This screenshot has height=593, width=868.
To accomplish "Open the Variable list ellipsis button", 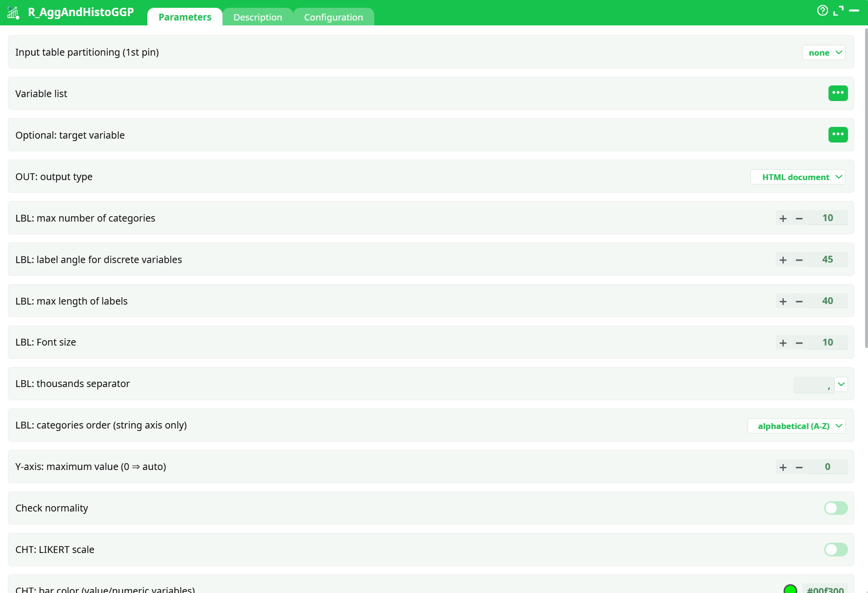I will [x=838, y=93].
